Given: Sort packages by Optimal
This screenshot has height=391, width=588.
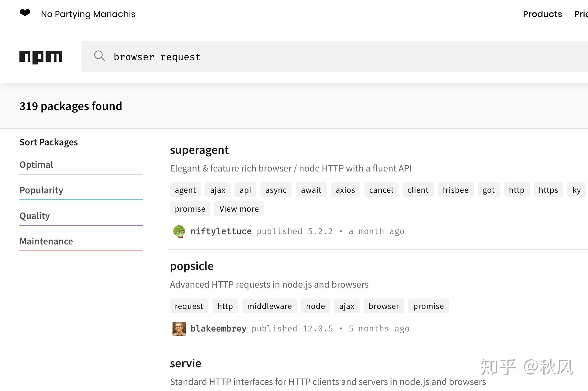Looking at the screenshot, I should point(36,165).
